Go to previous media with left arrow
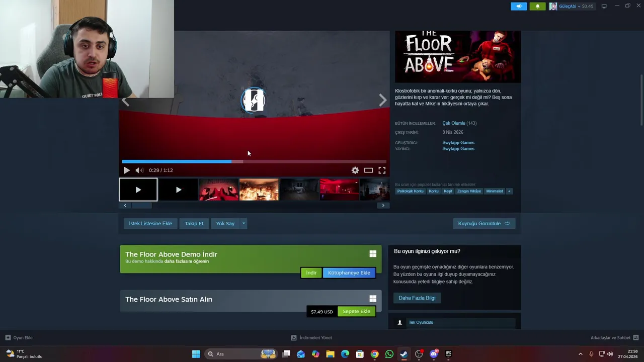 pos(125,101)
